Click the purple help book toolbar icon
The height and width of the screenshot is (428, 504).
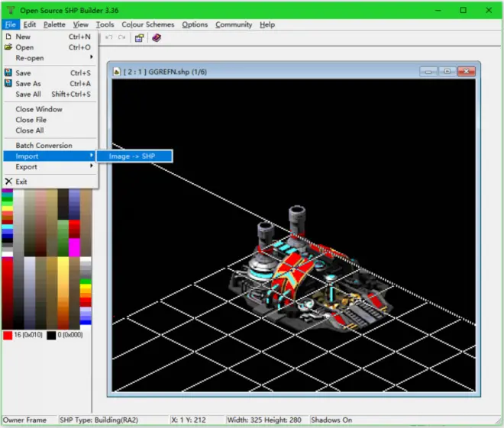(157, 38)
